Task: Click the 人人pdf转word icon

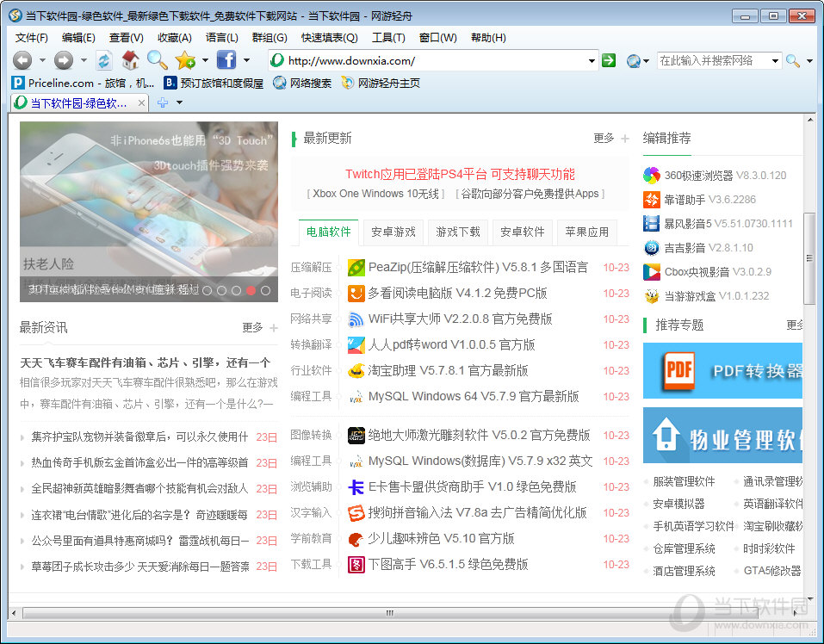Action: (356, 345)
